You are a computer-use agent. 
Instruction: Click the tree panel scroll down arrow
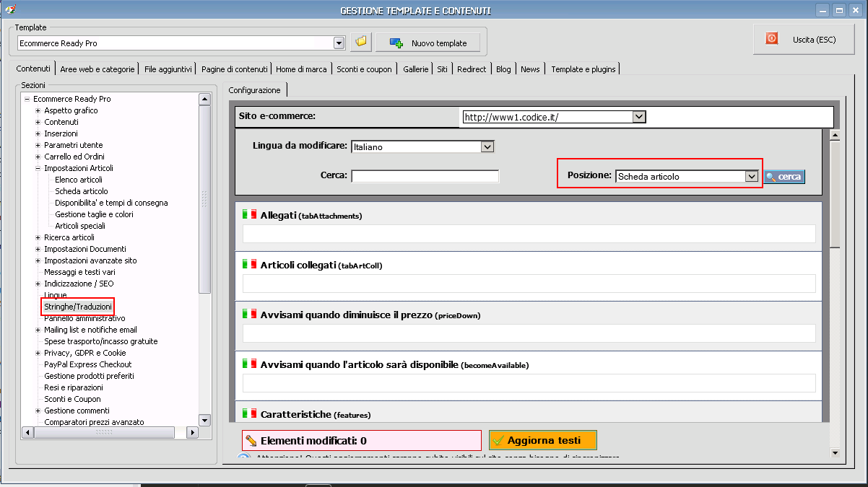coord(204,420)
